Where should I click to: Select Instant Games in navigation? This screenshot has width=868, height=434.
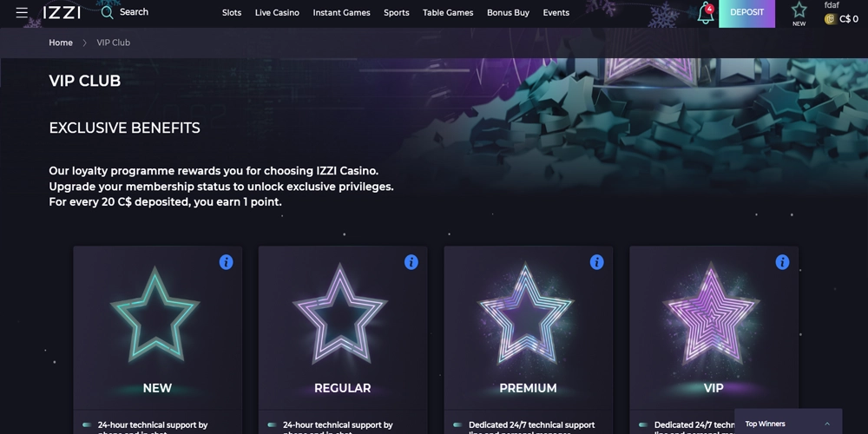coord(341,13)
